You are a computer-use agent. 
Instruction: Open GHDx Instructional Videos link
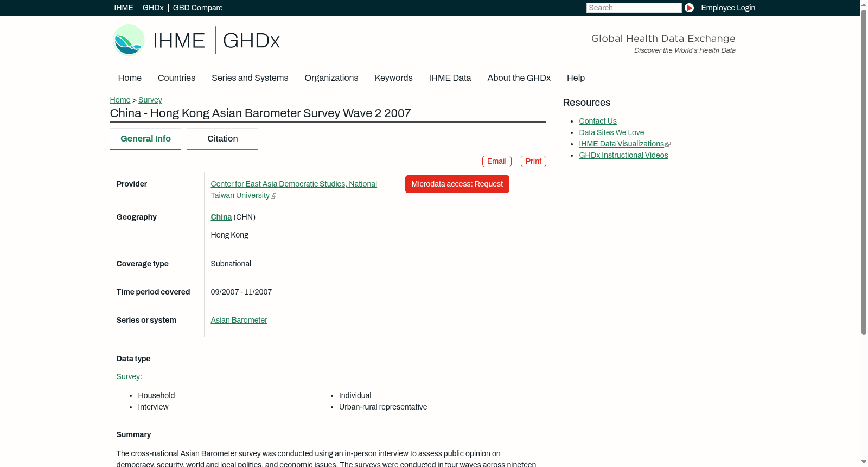[x=623, y=155]
